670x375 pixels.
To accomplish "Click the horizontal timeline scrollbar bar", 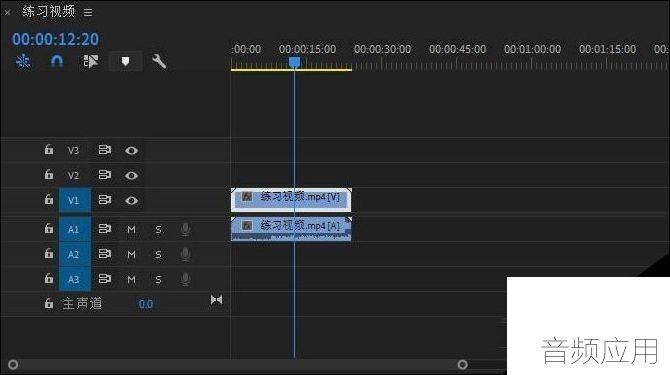I will 238,364.
